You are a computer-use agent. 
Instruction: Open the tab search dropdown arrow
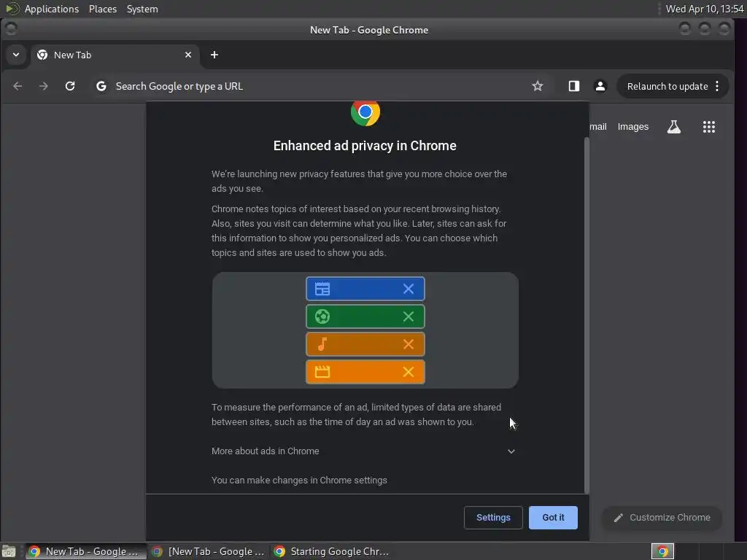click(x=16, y=55)
